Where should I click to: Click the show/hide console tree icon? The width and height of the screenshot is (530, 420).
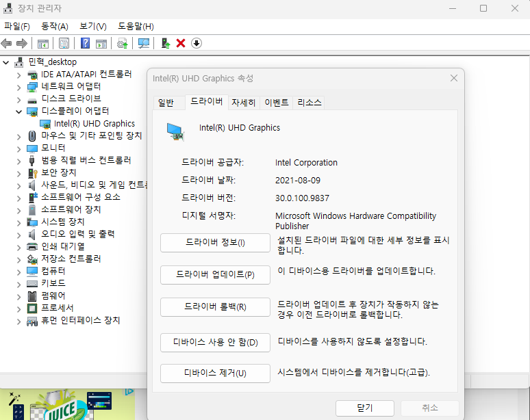pyautogui.click(x=43, y=43)
